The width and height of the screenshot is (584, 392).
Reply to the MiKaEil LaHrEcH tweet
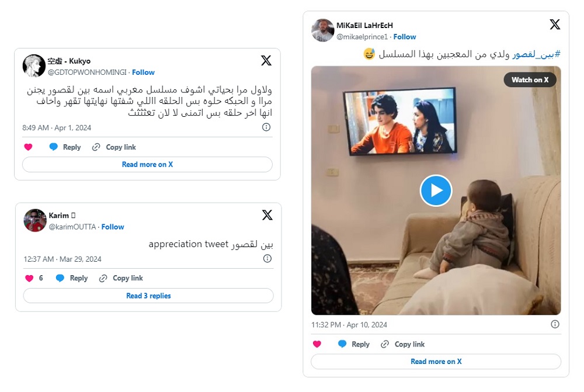pos(353,344)
